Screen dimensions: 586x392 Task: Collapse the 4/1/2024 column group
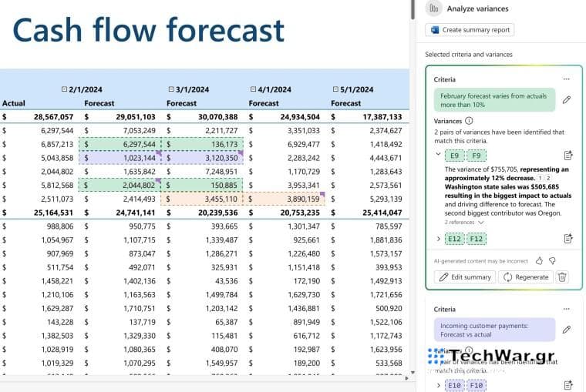pyautogui.click(x=254, y=89)
